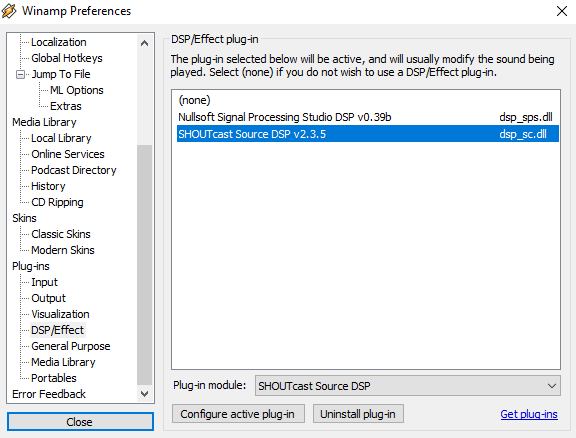The image size is (576, 438).
Task: Open the Visualization plug-ins page
Action: (60, 314)
